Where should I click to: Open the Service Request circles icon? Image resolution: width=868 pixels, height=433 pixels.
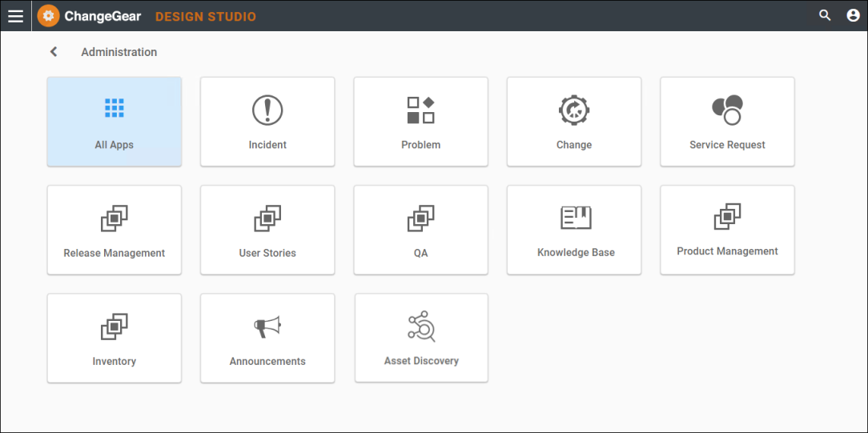coord(727,110)
